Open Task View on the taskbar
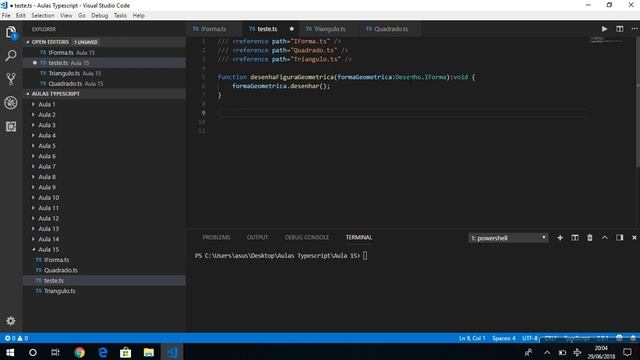This screenshot has width=640, height=360. (x=56, y=352)
